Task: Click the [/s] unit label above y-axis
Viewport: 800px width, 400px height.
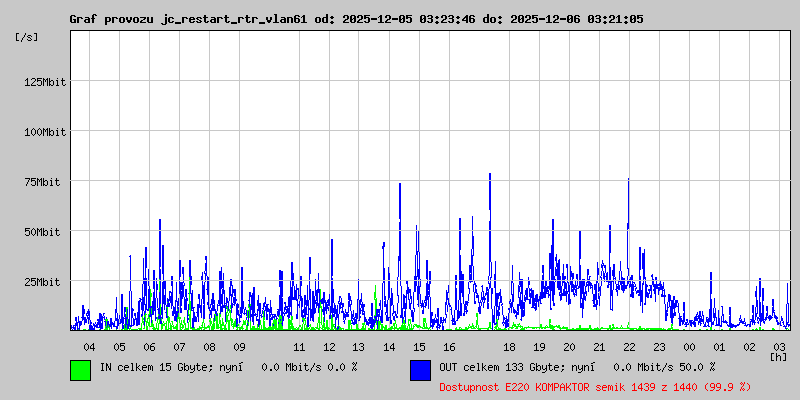Action: (x=27, y=37)
